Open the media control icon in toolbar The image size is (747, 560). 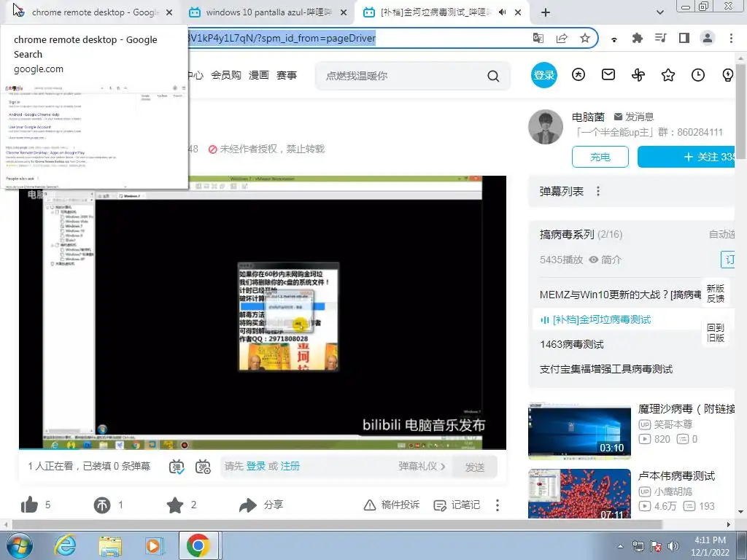click(x=661, y=38)
